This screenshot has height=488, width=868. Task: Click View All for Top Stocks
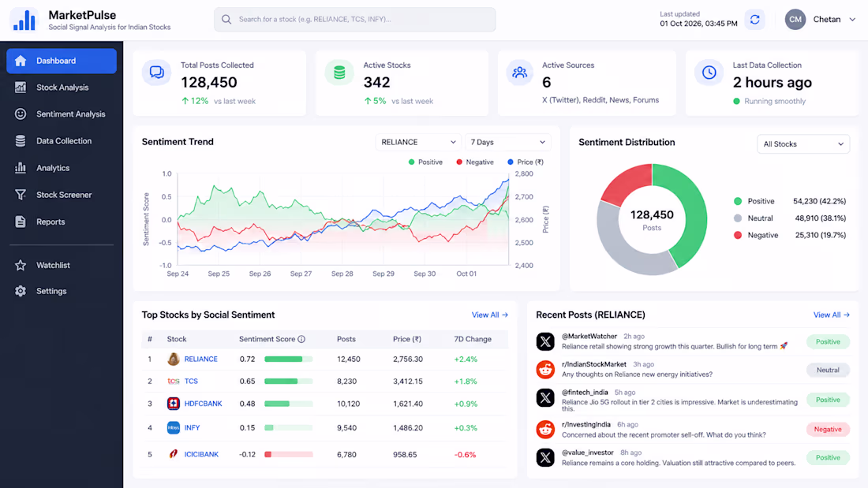(x=490, y=315)
